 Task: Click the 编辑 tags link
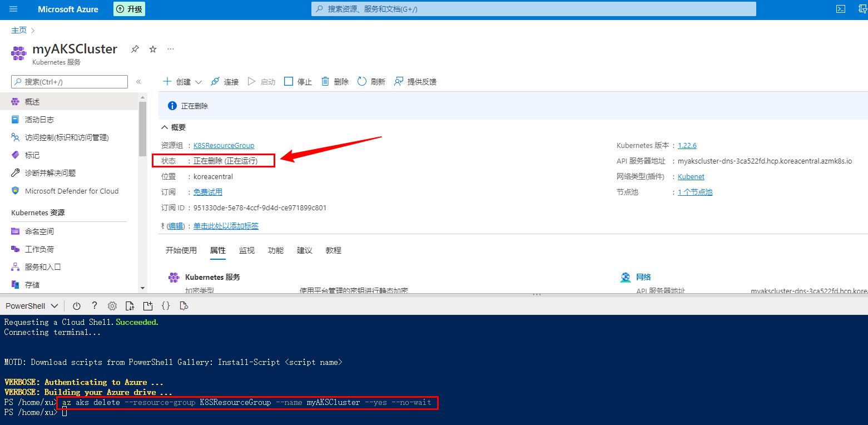(x=176, y=226)
